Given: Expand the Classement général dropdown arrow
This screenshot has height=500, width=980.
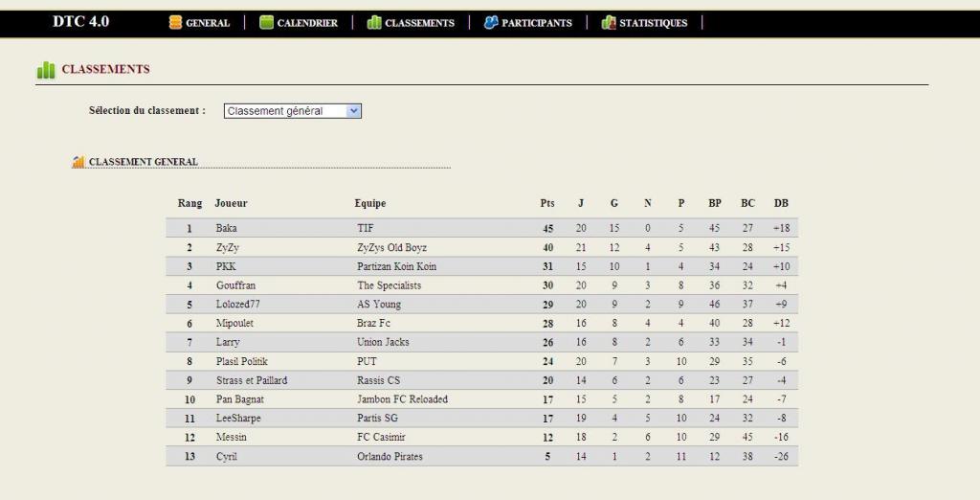Looking at the screenshot, I should tap(353, 111).
